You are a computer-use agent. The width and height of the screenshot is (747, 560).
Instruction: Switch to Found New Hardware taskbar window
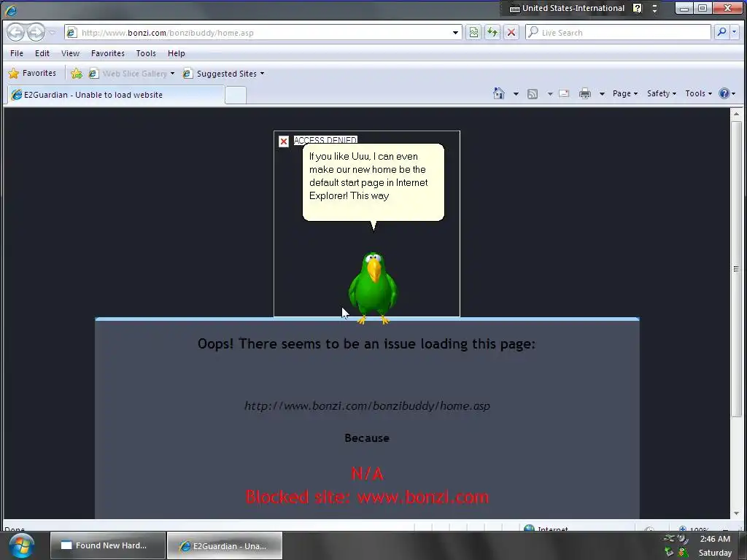pyautogui.click(x=108, y=545)
